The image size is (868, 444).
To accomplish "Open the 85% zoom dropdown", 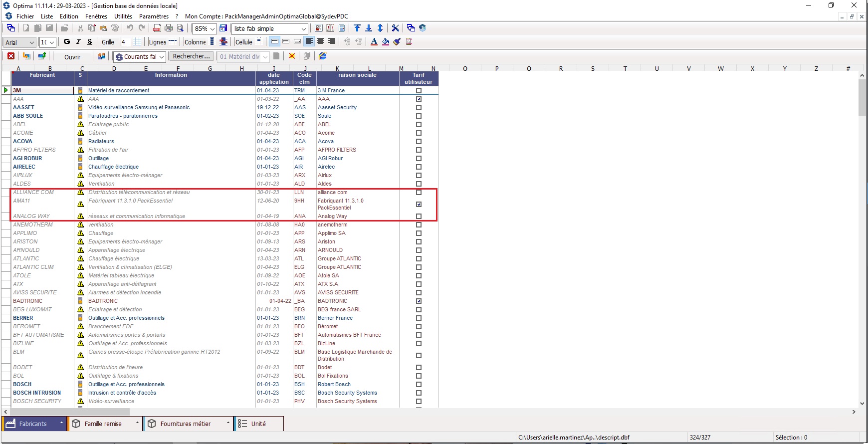I will tap(213, 28).
